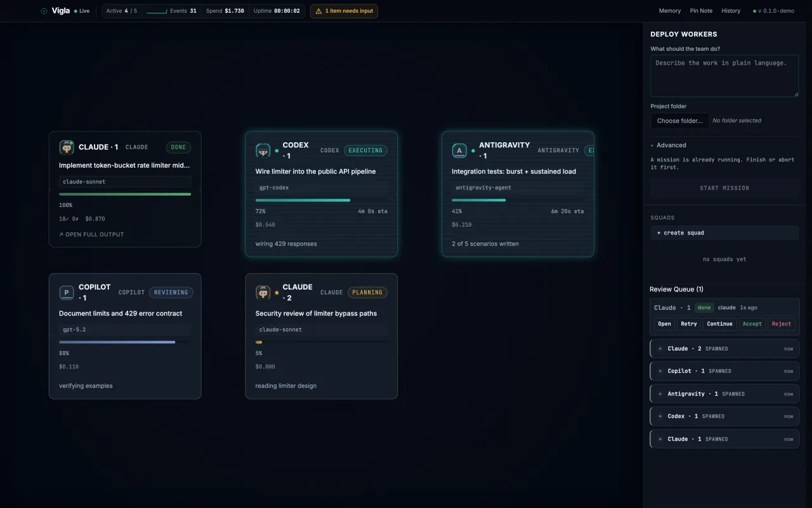
Task: Click Copilot card 'P' avatar icon
Action: pyautogui.click(x=67, y=293)
